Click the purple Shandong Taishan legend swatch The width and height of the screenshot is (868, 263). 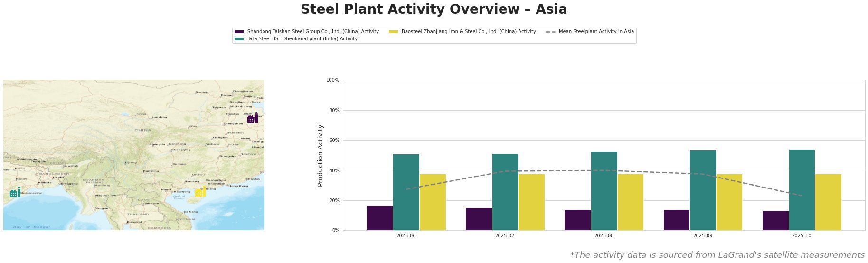pyautogui.click(x=239, y=32)
